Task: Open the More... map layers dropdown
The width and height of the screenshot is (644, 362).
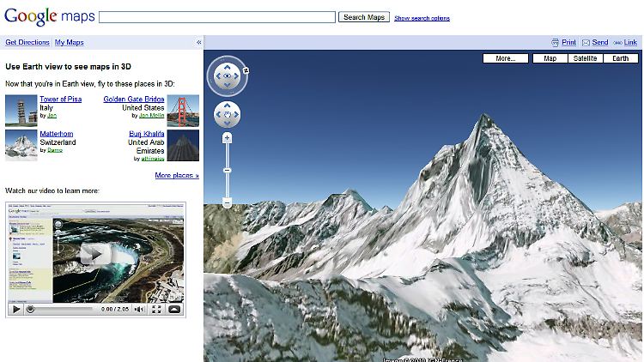Action: 505,58
